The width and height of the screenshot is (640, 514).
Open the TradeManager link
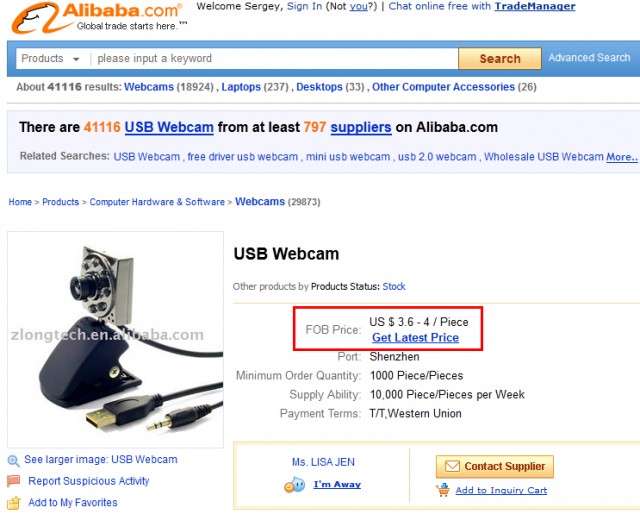[534, 6]
